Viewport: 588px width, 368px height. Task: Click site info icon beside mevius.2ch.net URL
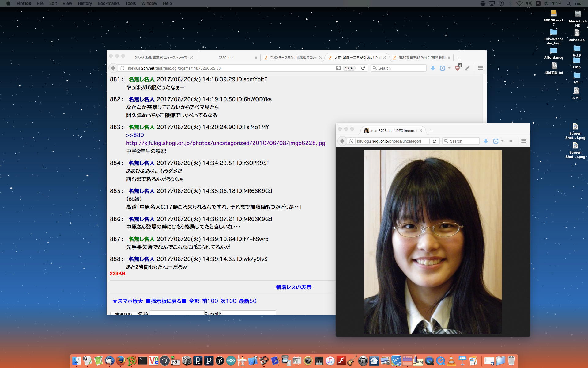(x=122, y=68)
